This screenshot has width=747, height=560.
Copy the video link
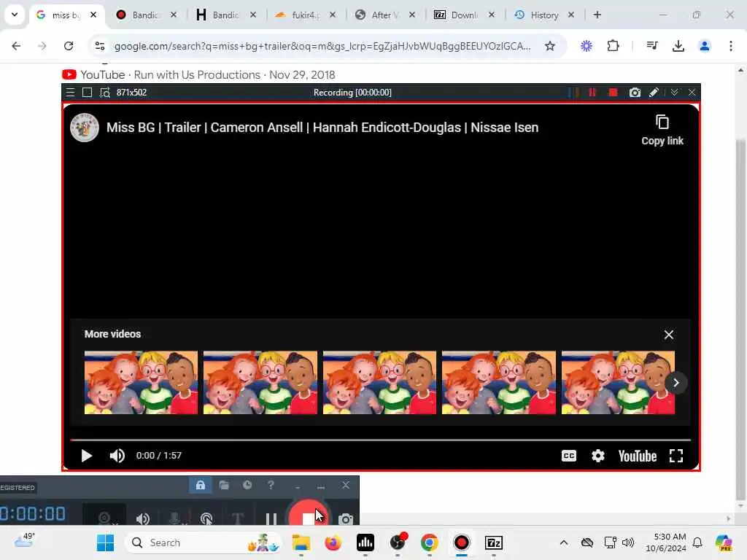point(662,130)
